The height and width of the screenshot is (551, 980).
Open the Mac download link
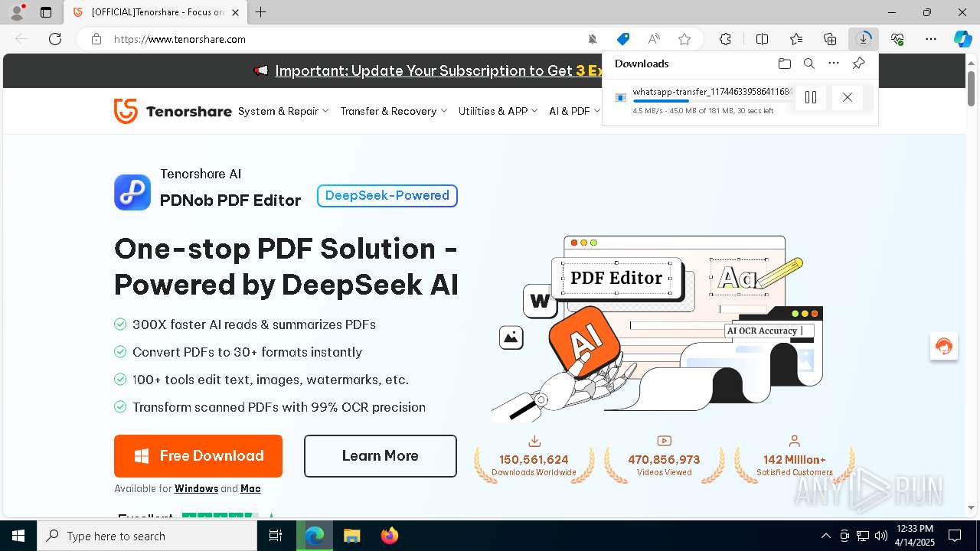pyautogui.click(x=250, y=488)
